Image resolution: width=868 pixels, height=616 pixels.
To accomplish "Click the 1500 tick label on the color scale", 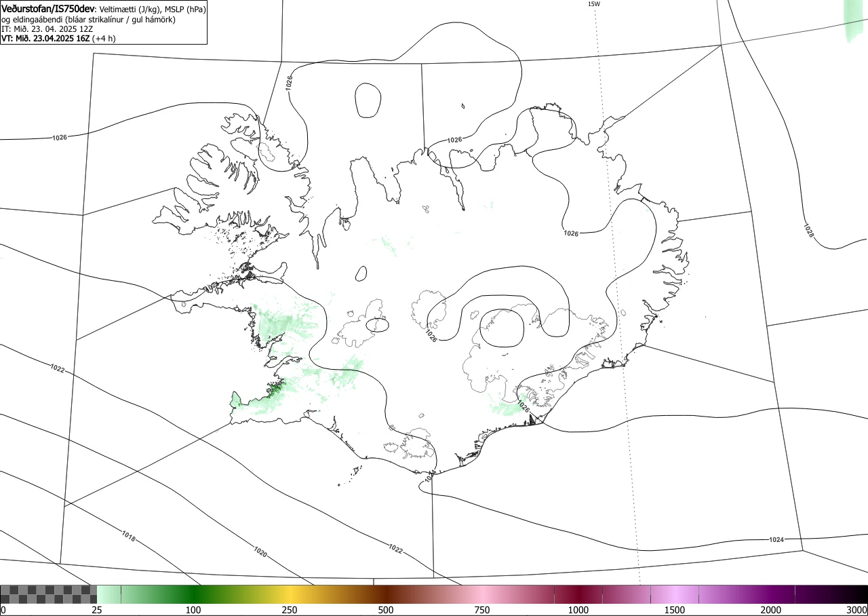I will coord(675,610).
